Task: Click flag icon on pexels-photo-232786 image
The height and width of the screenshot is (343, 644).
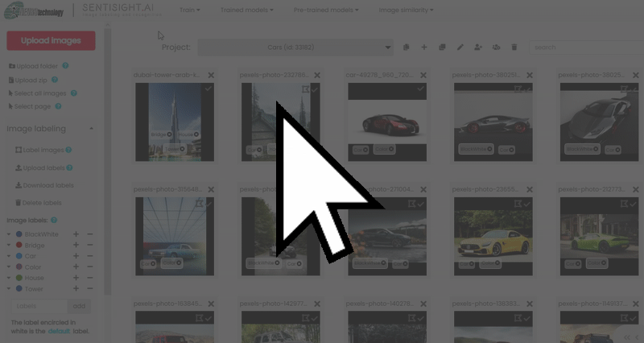Action: [x=305, y=89]
